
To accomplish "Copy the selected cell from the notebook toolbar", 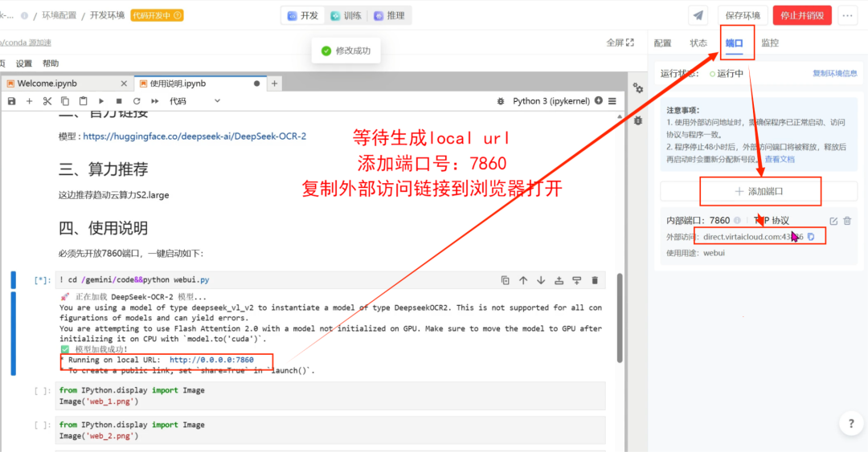I will coord(65,101).
